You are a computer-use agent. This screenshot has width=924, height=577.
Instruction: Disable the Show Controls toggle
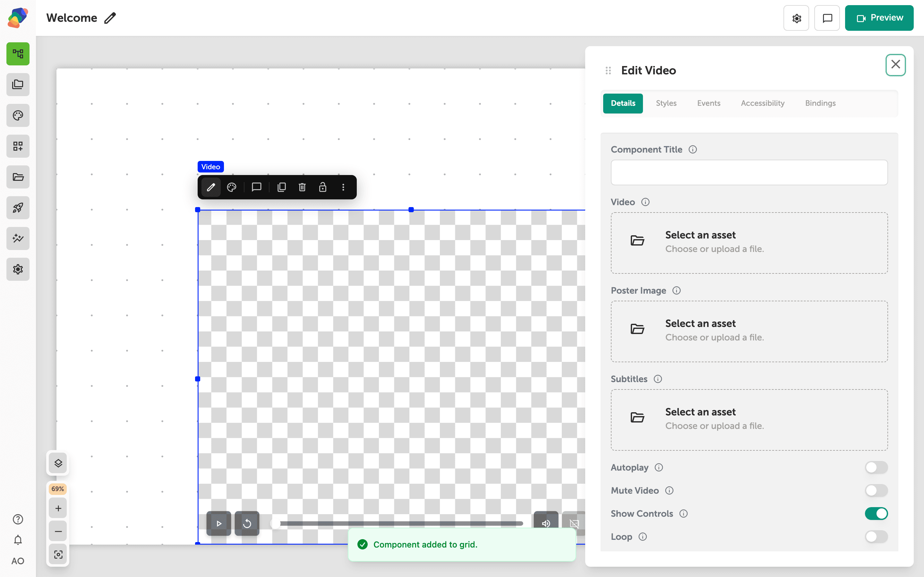pos(876,514)
